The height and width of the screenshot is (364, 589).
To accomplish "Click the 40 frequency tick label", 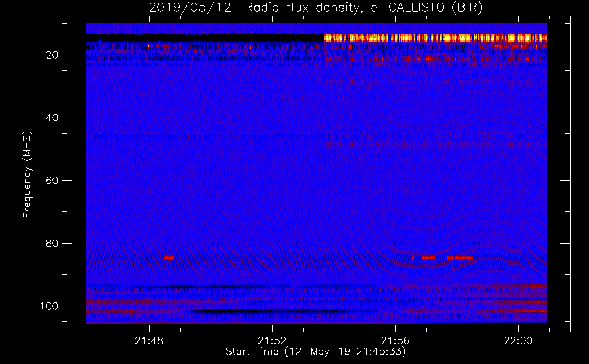I will [x=52, y=118].
